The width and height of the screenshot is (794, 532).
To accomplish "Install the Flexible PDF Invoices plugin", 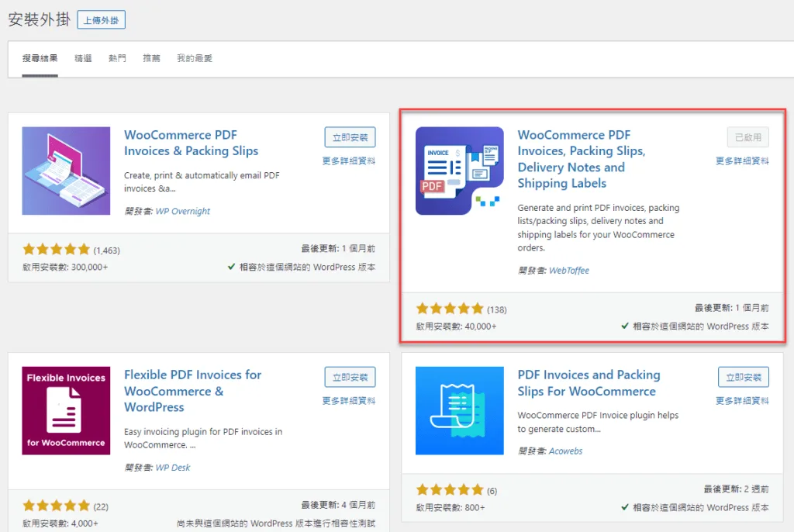I will coord(350,377).
